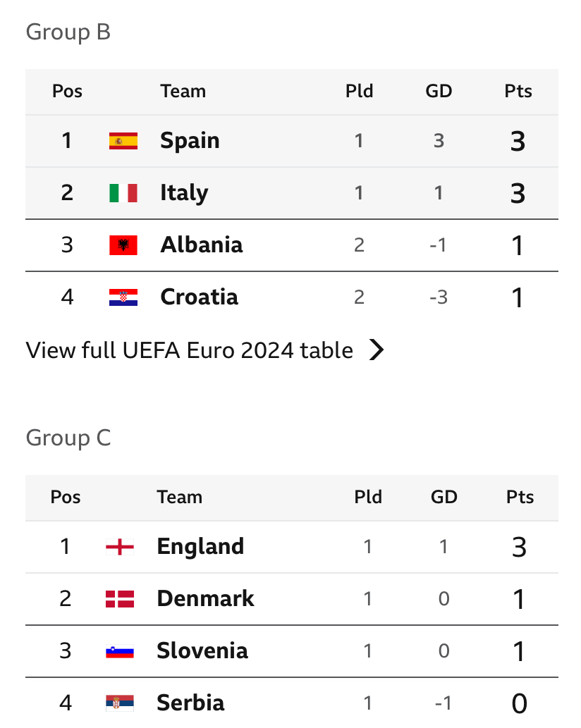The width and height of the screenshot is (581, 728).
Task: Click the GD column header in Group C
Action: click(x=444, y=497)
